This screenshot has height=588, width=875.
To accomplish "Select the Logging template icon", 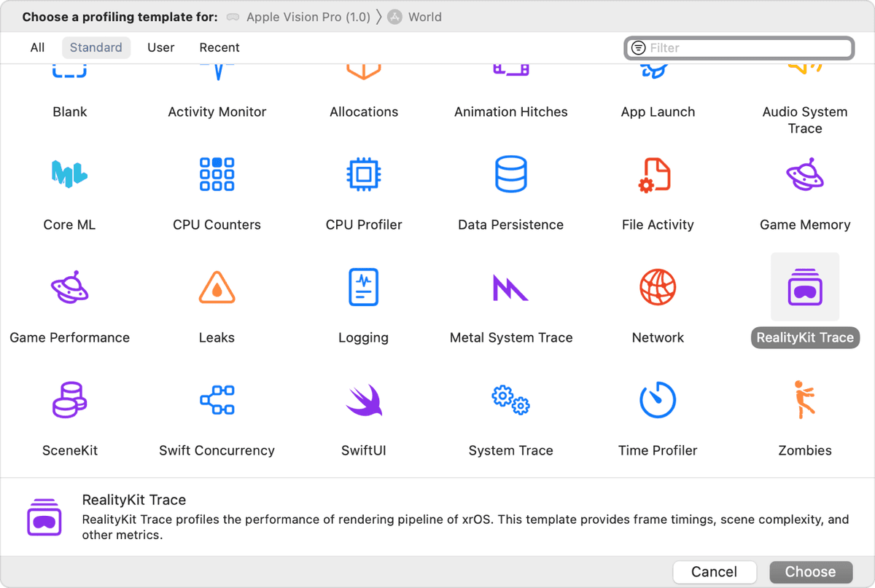I will (x=363, y=287).
